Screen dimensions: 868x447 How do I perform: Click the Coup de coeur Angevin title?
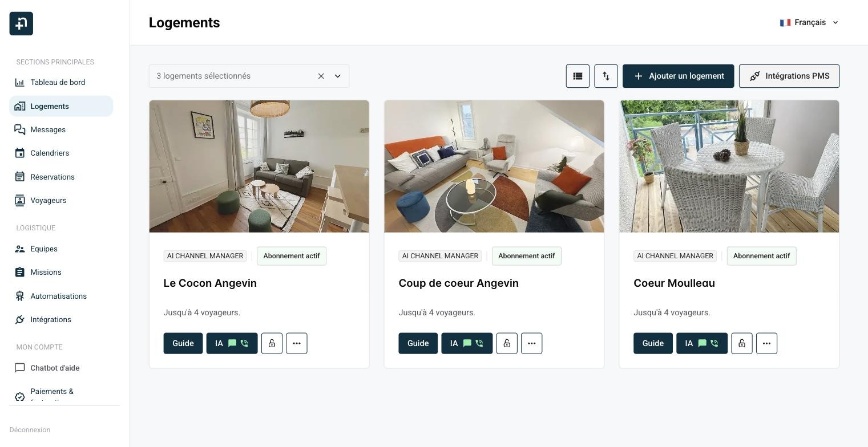point(458,283)
